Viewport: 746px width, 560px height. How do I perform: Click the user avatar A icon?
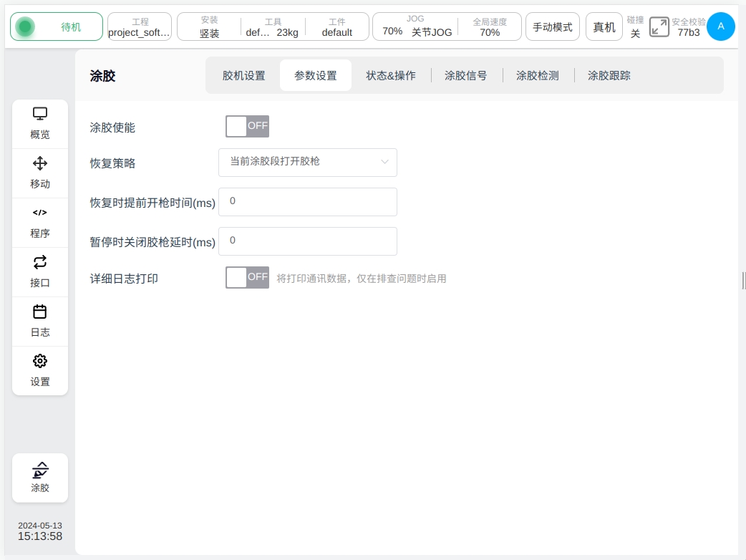point(720,26)
